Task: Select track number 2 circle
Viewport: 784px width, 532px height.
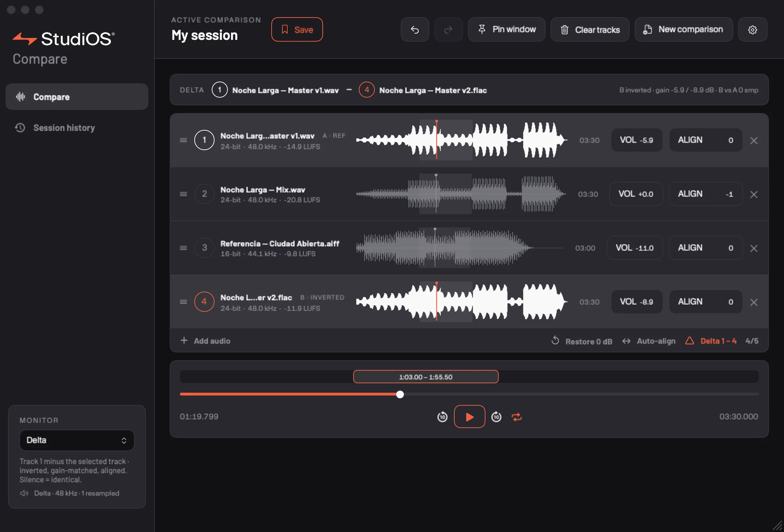Action: click(x=204, y=194)
